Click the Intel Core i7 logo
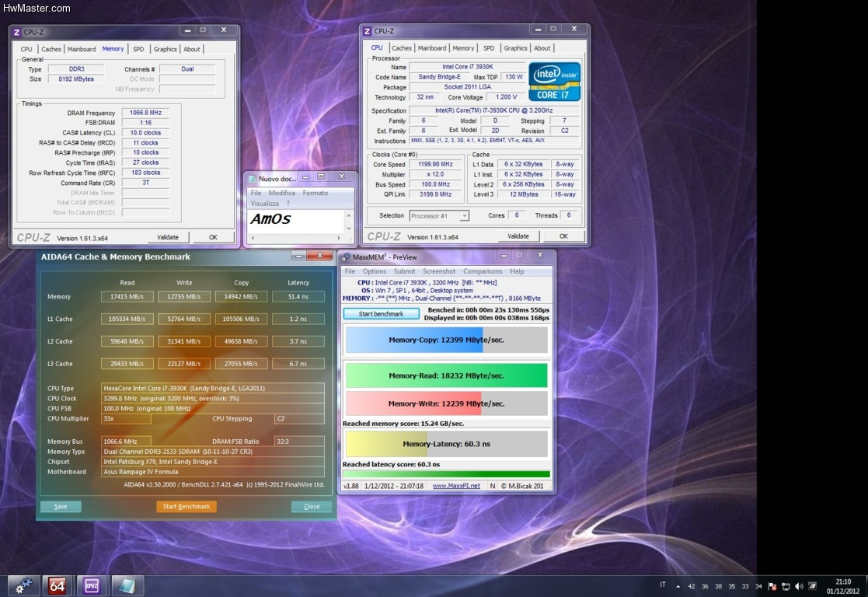Image resolution: width=868 pixels, height=597 pixels. click(x=554, y=81)
